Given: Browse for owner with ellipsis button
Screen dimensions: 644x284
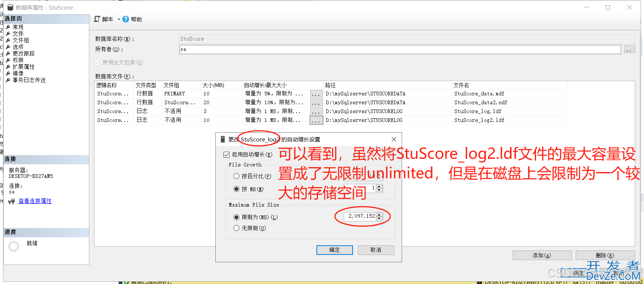Looking at the screenshot, I should pyautogui.click(x=629, y=49).
